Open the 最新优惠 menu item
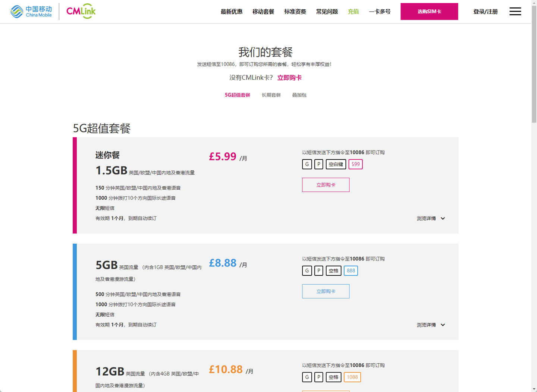 click(231, 12)
